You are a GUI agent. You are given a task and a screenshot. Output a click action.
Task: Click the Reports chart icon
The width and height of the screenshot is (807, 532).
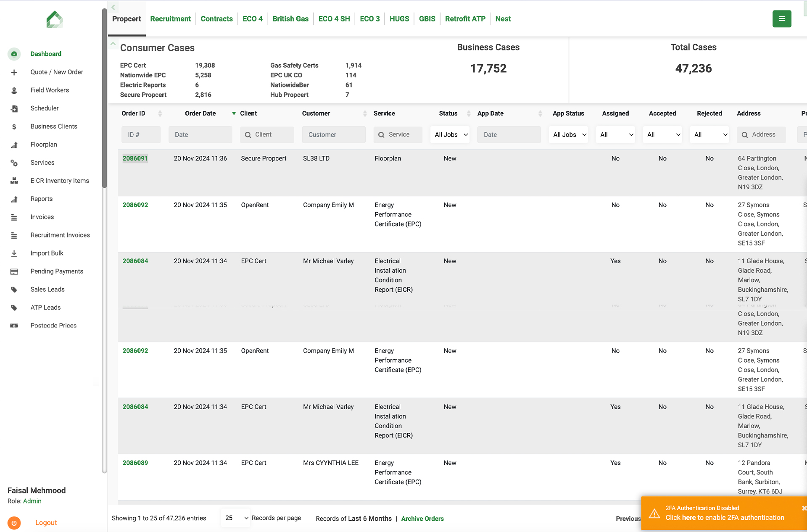click(x=14, y=199)
